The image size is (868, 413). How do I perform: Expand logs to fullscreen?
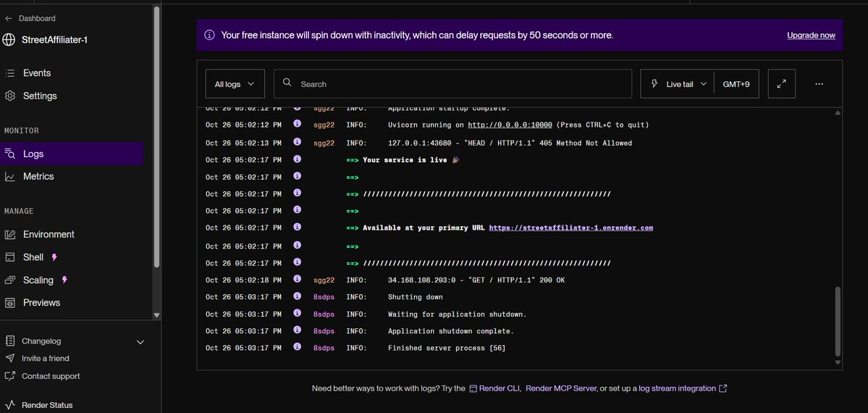[x=782, y=84]
